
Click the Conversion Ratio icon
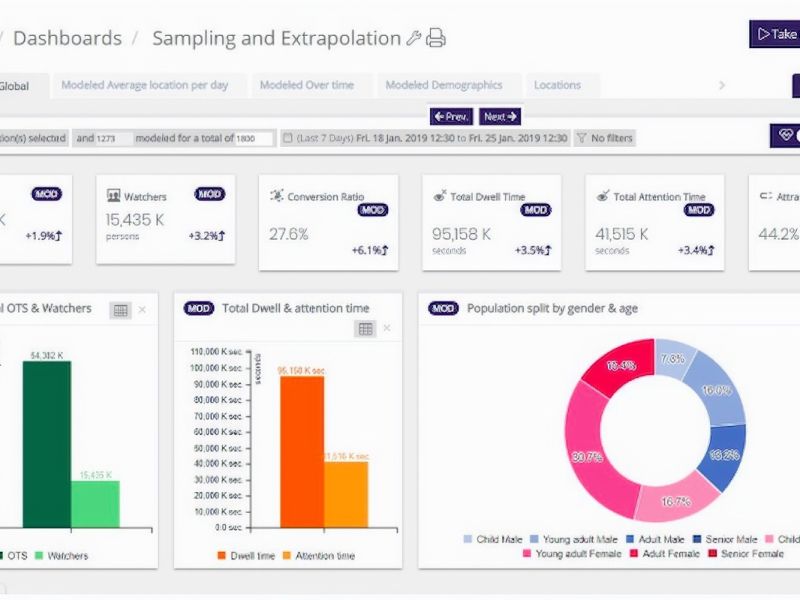click(x=277, y=196)
